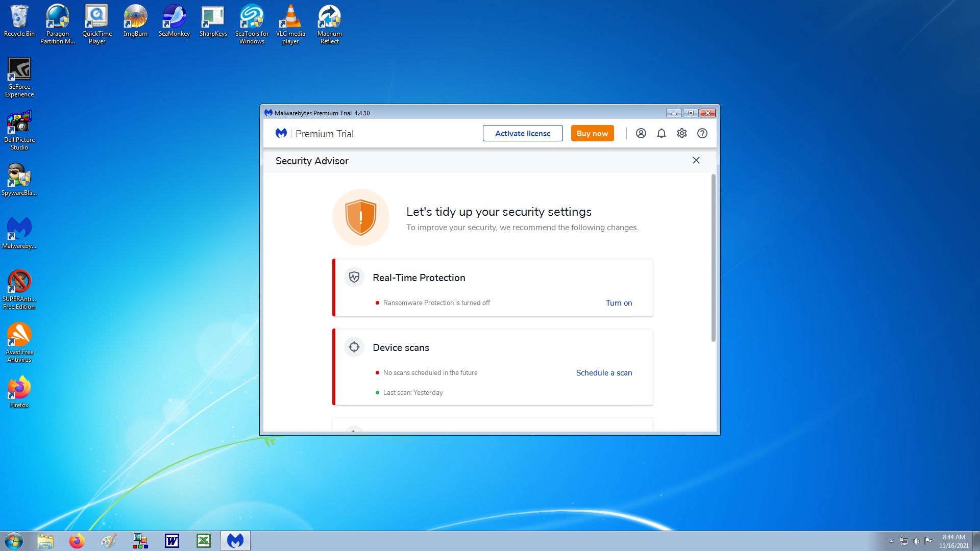The width and height of the screenshot is (980, 551).
Task: Click the Device scans crosshair icon
Action: click(354, 347)
